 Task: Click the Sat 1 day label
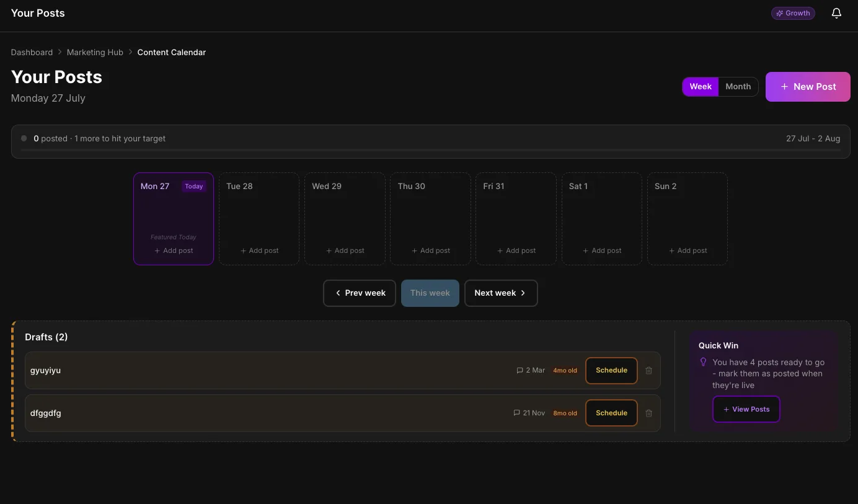click(x=578, y=186)
